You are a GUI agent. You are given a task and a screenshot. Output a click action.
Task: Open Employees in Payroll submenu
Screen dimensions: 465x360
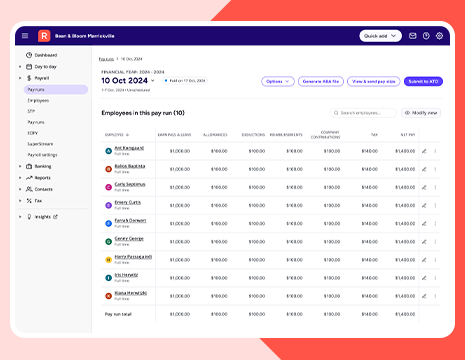(x=38, y=100)
